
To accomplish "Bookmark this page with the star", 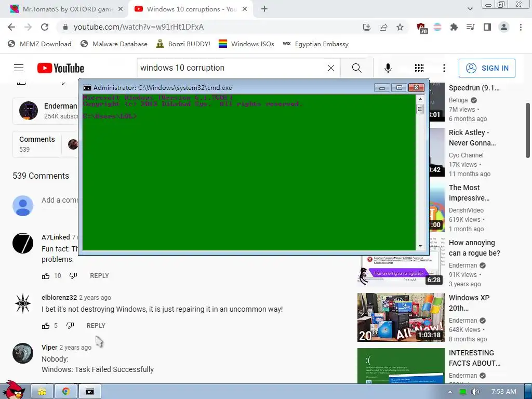I will [400, 27].
